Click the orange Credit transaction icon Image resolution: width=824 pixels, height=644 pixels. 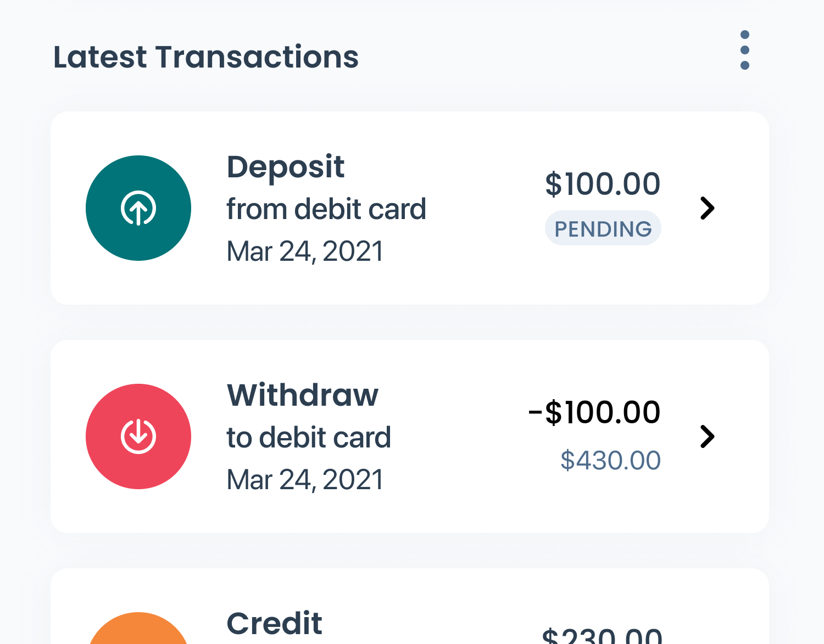[138, 628]
